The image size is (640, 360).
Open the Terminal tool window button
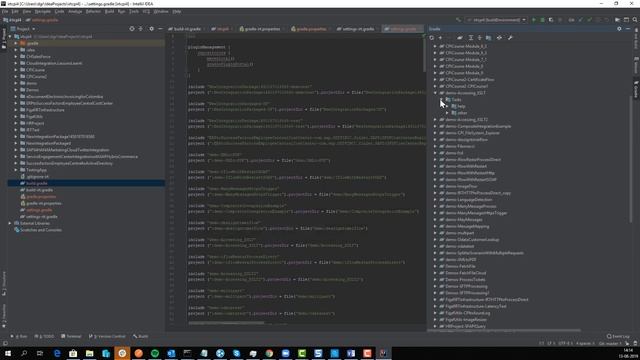coord(71,336)
